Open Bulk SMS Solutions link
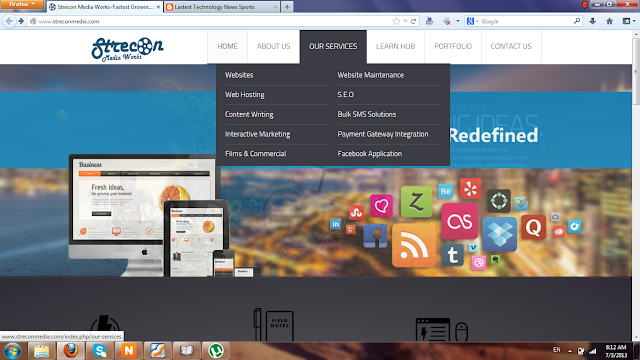Image resolution: width=640 pixels, height=360 pixels. tap(367, 114)
